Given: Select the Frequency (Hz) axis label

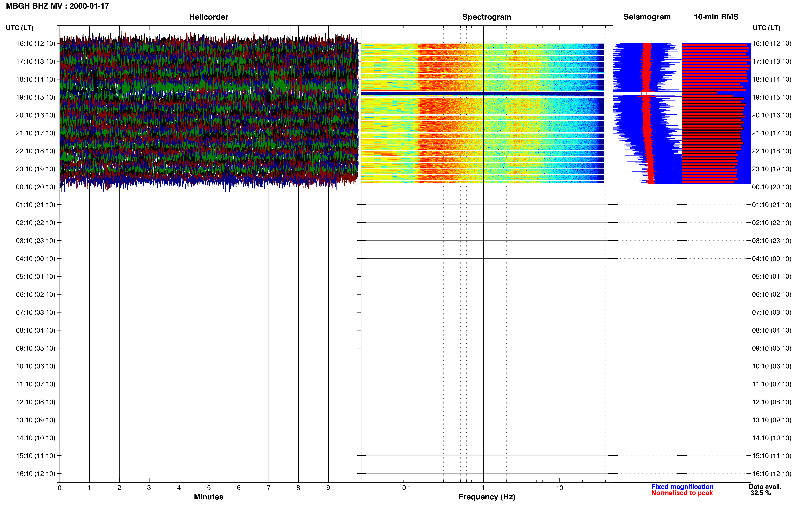Looking at the screenshot, I should click(487, 497).
